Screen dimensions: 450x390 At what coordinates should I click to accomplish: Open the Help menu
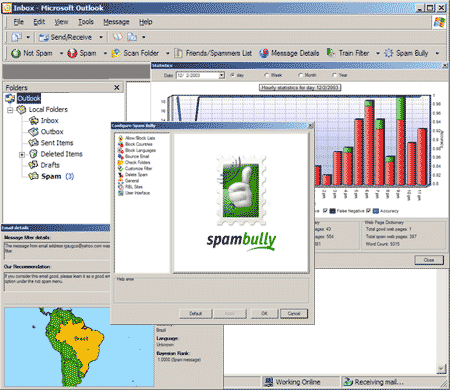click(146, 22)
